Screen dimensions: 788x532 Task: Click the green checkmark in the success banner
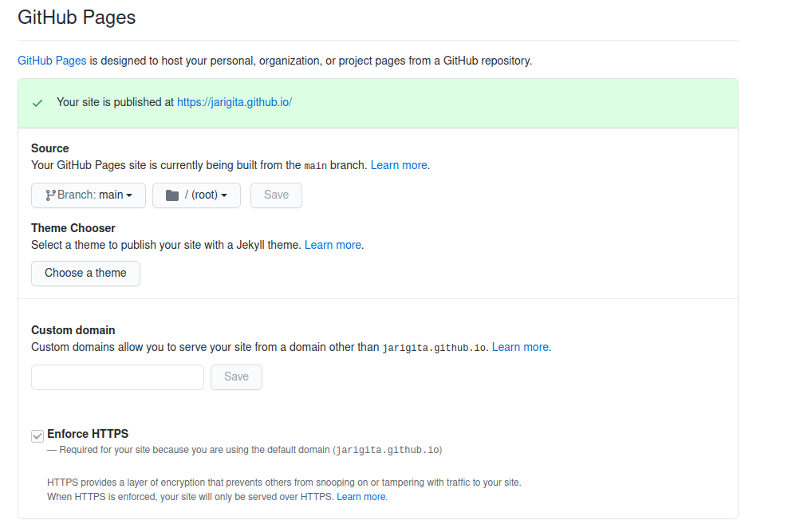pyautogui.click(x=37, y=102)
